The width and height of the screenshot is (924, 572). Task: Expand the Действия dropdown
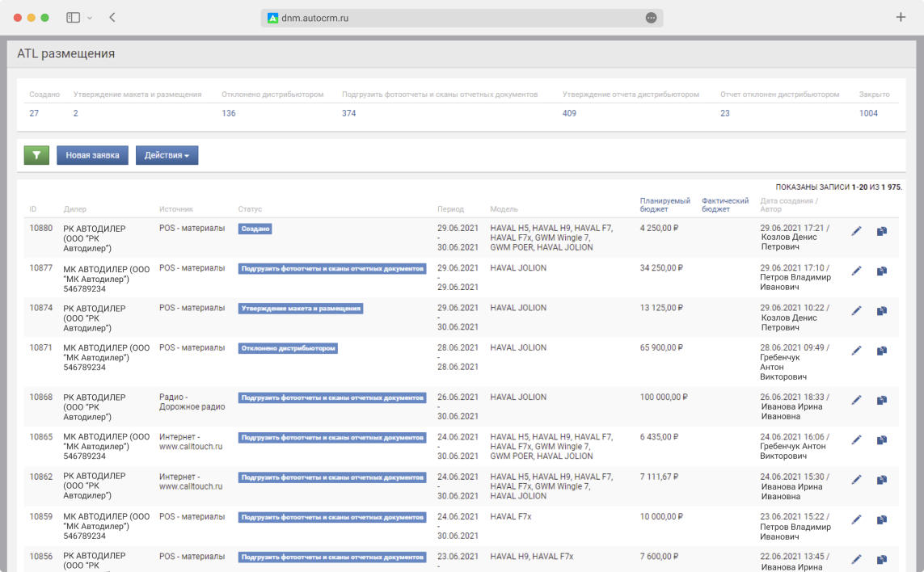pos(167,155)
